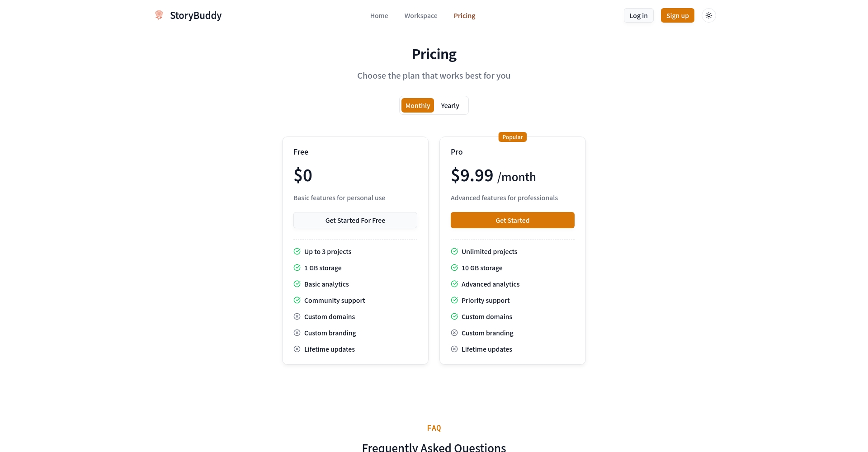Click the checkmark icon beside Priority support
This screenshot has width=868, height=452.
(454, 300)
